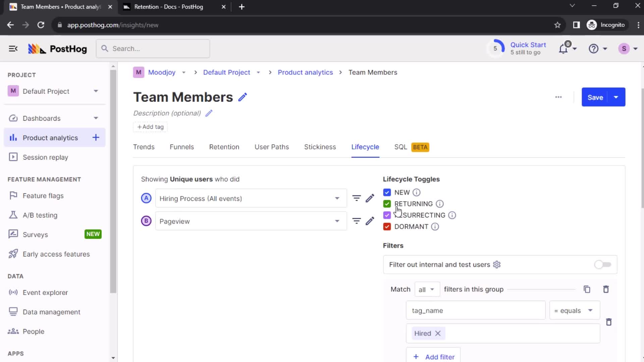Open the Default Project breadcrumb dropdown arrow
Viewport: 644px width, 362px height.
pos(258,72)
